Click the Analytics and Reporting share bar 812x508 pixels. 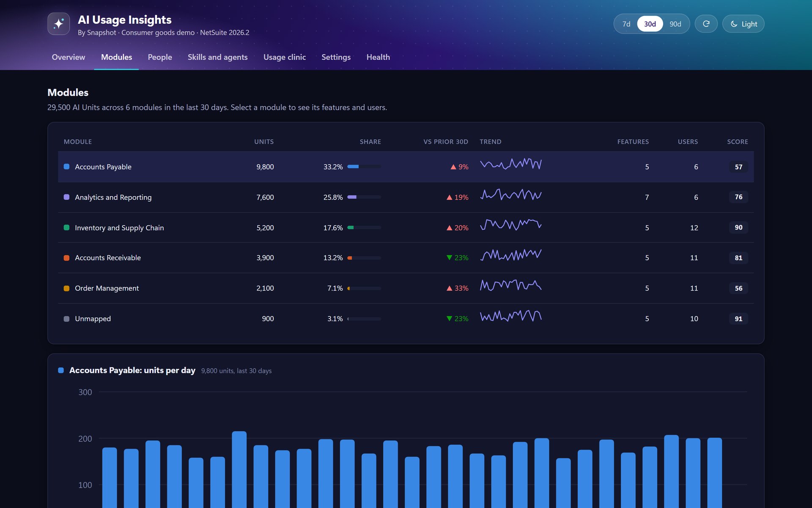point(364,197)
